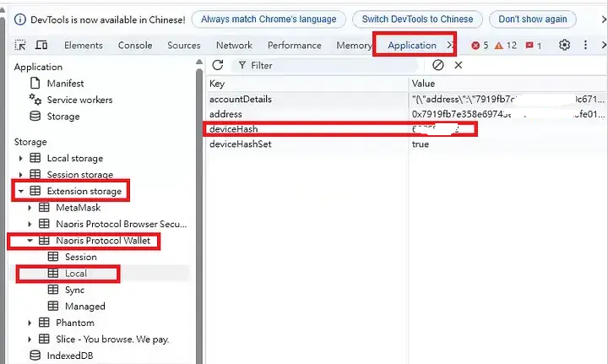Switch to the Network tab
The width and height of the screenshot is (608, 364).
click(x=234, y=46)
